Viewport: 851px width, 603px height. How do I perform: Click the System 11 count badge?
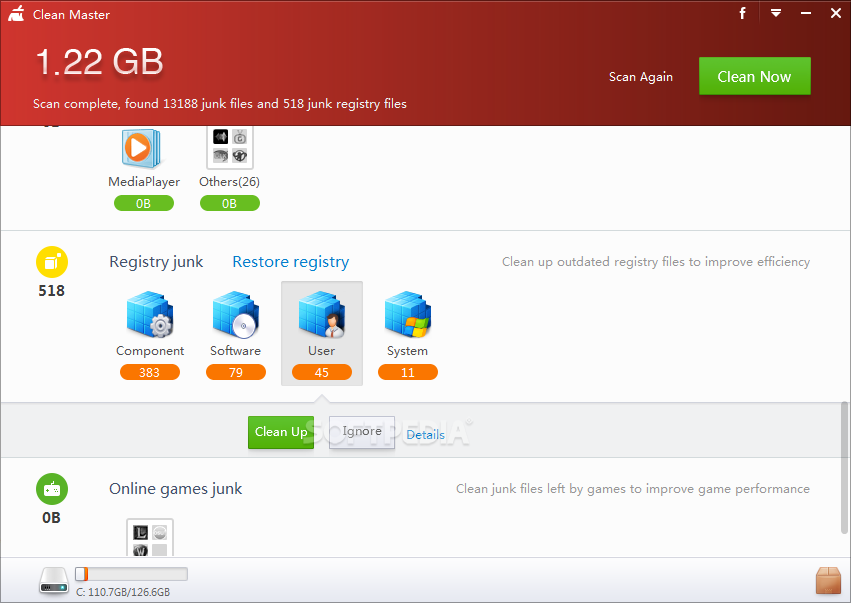(x=408, y=372)
